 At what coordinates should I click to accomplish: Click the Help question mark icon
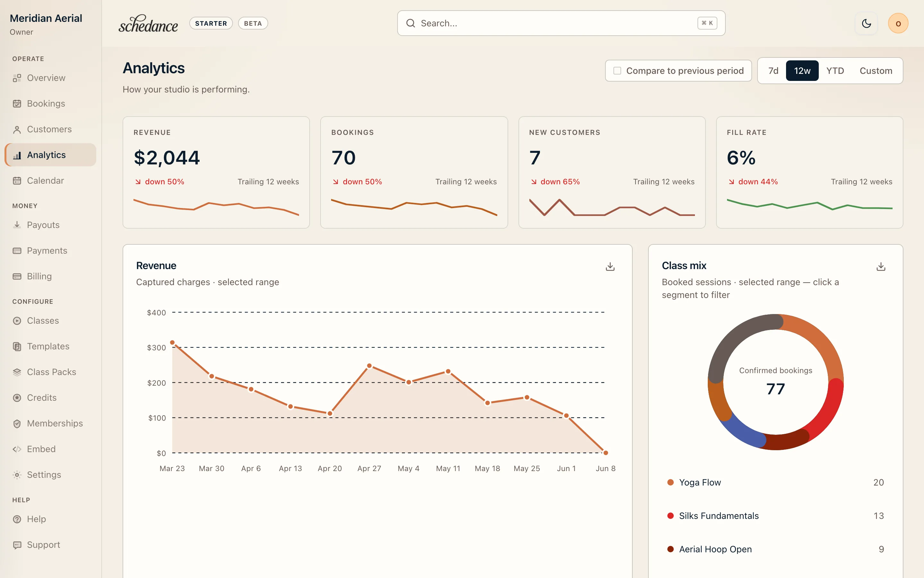tap(17, 519)
